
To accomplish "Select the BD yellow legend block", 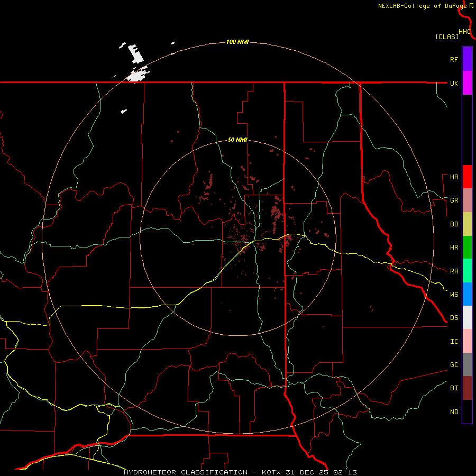I will tap(467, 224).
